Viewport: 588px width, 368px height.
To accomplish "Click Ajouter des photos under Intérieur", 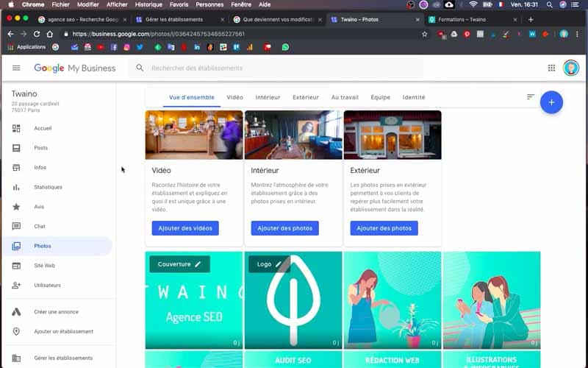I will [x=284, y=228].
